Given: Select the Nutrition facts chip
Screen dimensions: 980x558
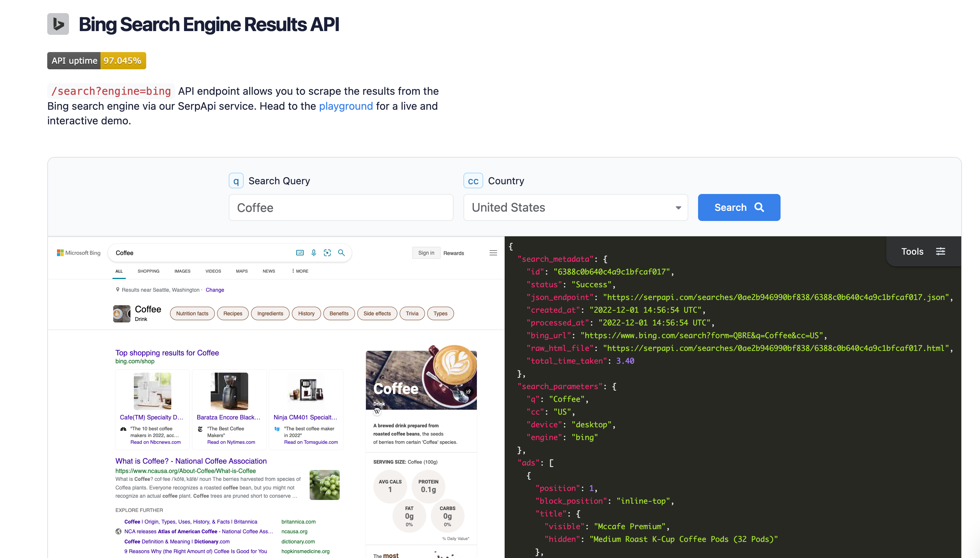Looking at the screenshot, I should (192, 313).
